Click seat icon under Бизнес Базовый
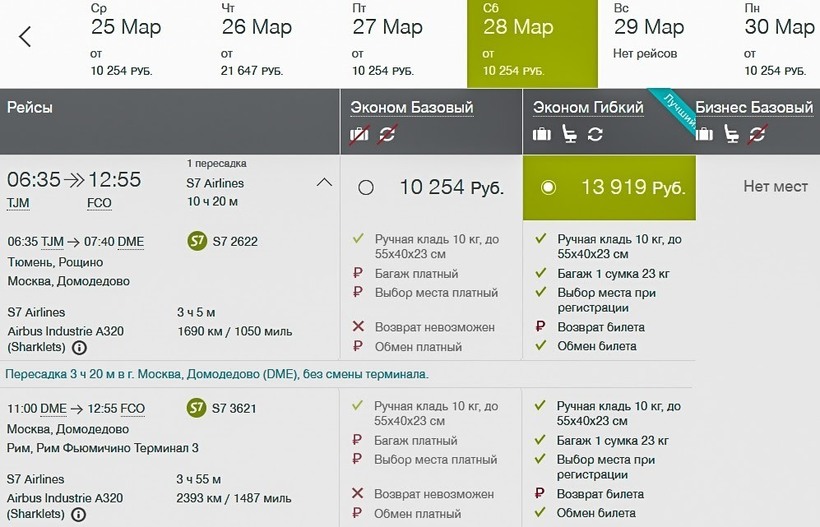 (x=732, y=135)
